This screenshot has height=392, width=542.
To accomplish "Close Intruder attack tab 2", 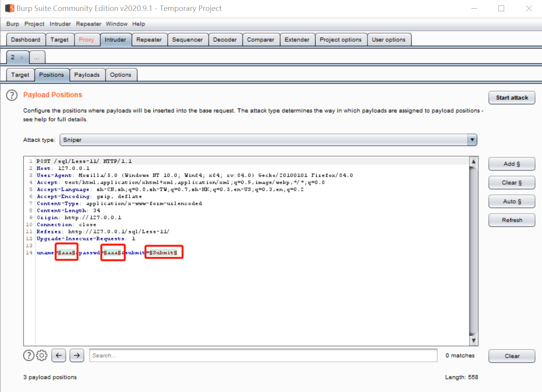I will (22, 57).
